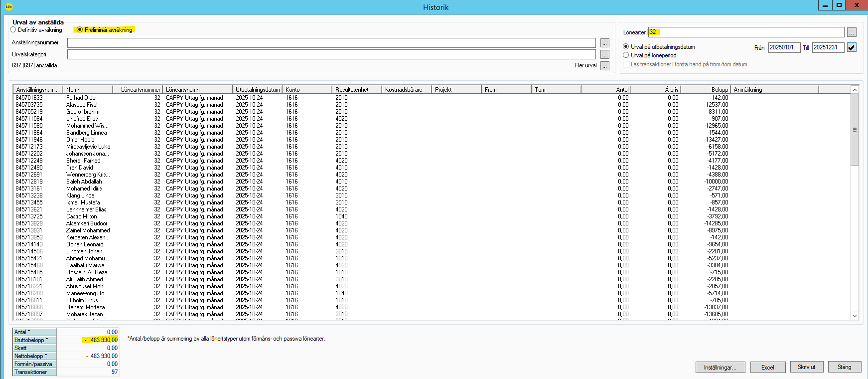Print using Skriv ut button
Image resolution: width=868 pixels, height=379 pixels.
tap(806, 367)
